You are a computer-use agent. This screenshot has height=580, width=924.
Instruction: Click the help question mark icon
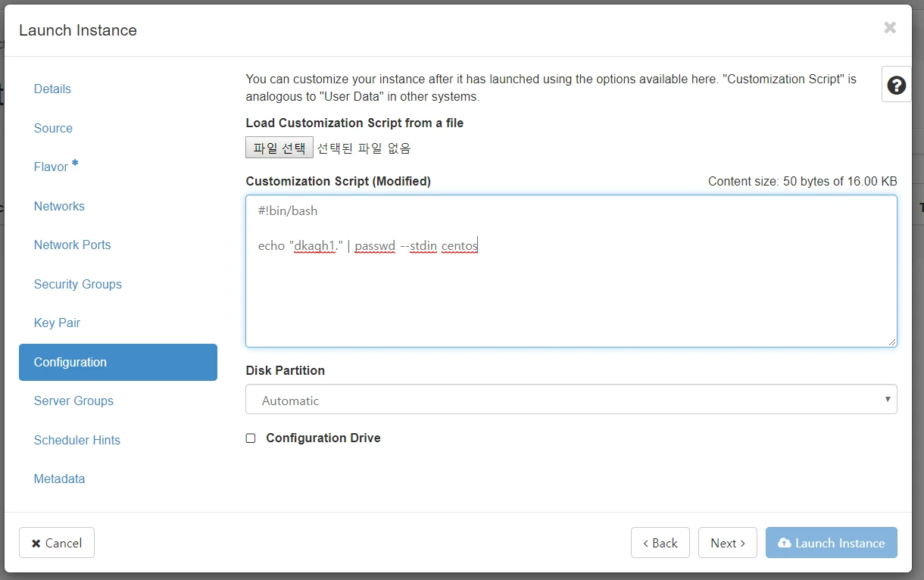click(896, 86)
